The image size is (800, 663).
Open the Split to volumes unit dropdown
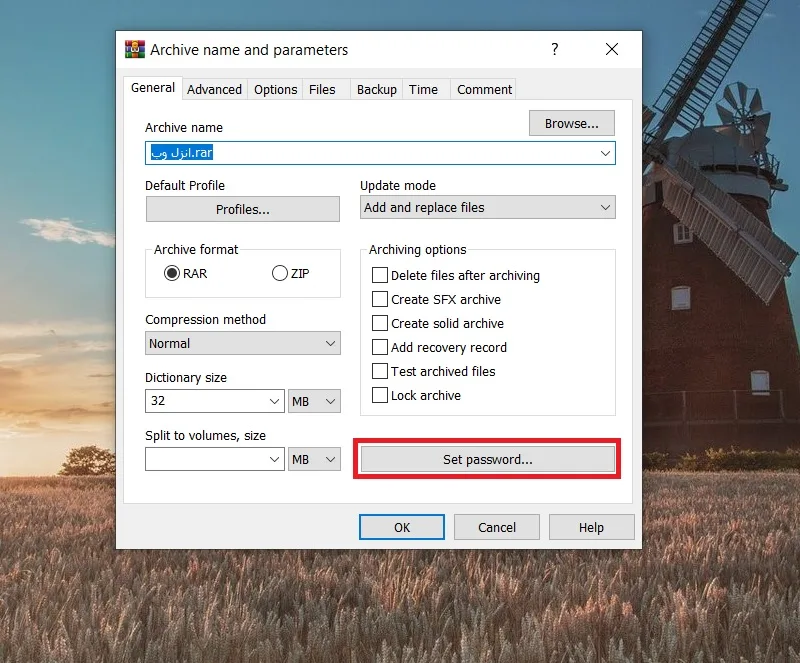[x=314, y=459]
